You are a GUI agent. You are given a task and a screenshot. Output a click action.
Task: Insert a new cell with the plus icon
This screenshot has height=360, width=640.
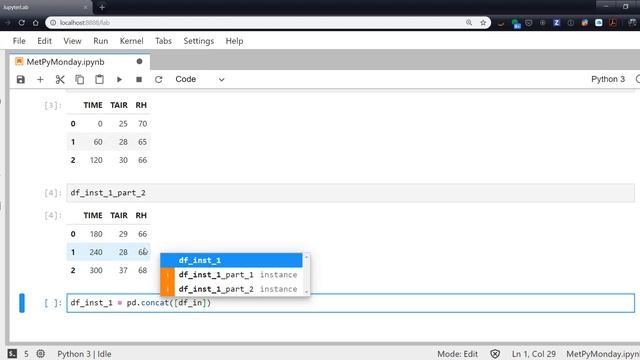click(x=40, y=80)
